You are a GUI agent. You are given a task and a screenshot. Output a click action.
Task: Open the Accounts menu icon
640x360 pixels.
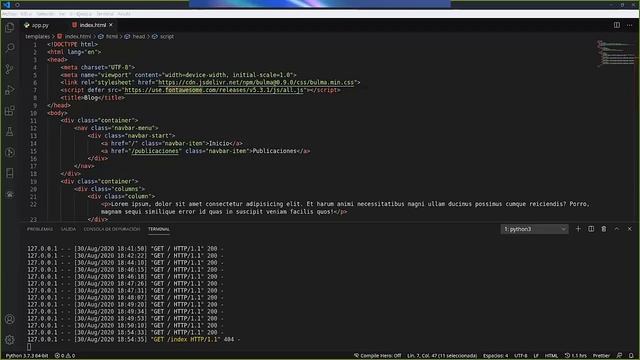pos(10,319)
